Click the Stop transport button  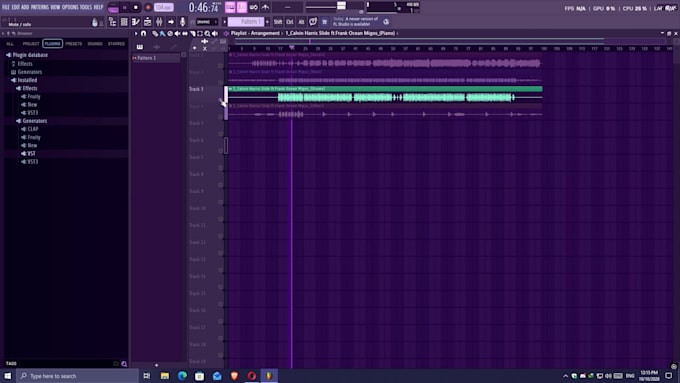[136, 7]
